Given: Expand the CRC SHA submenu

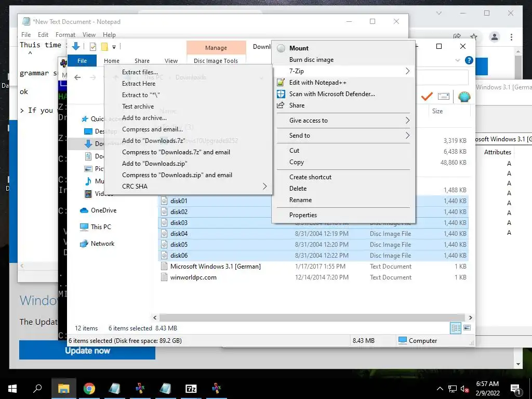Looking at the screenshot, I should pos(188,187).
